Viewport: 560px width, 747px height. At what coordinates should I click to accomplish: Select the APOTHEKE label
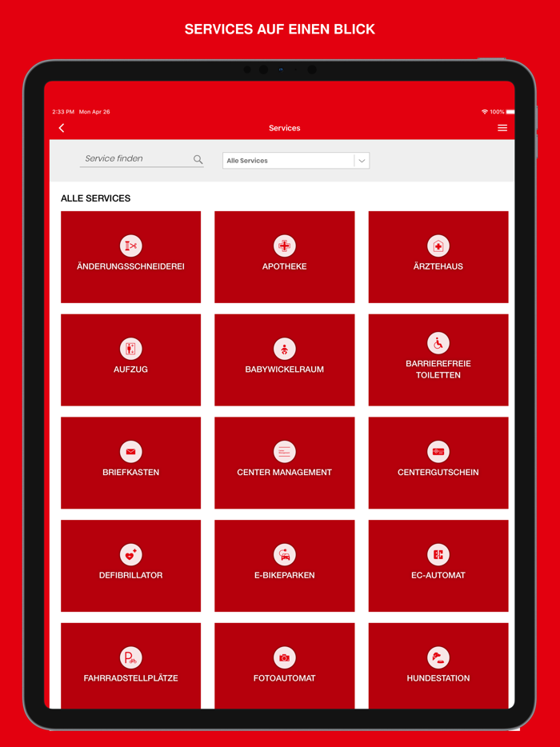(x=285, y=266)
